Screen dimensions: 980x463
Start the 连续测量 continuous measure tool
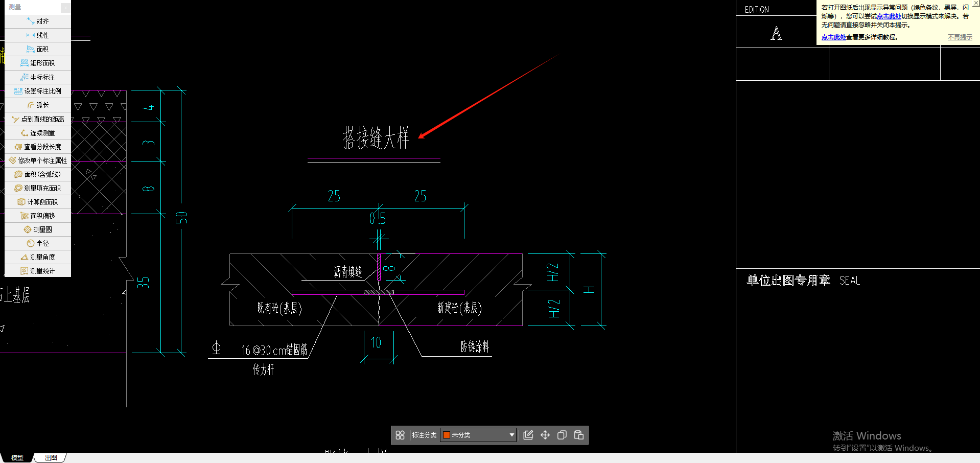tap(38, 133)
